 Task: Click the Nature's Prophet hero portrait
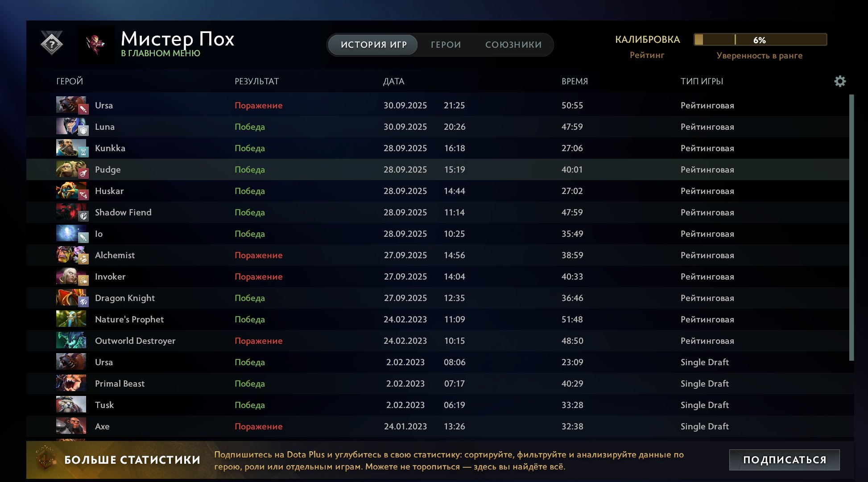[x=71, y=319]
